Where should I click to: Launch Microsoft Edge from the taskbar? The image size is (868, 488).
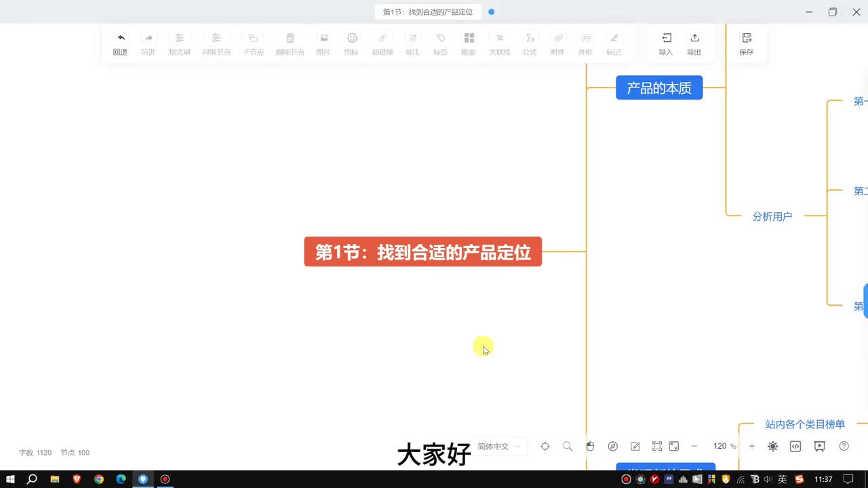121,479
